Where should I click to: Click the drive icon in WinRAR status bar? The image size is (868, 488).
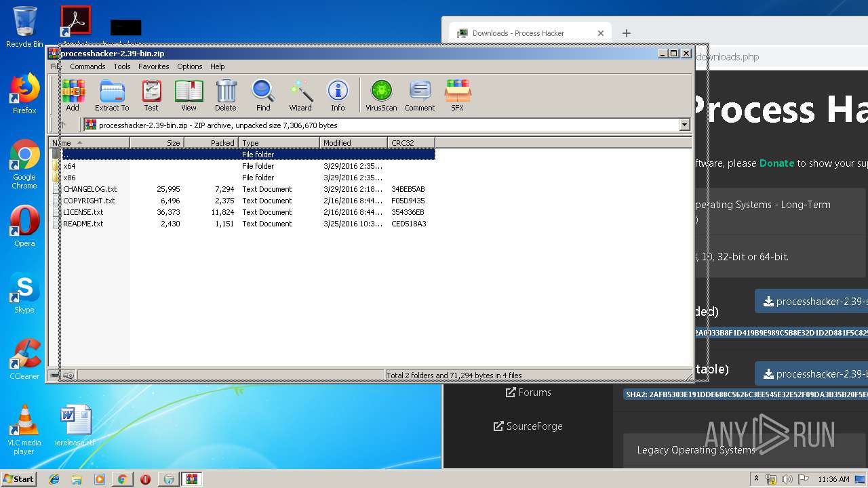click(55, 375)
